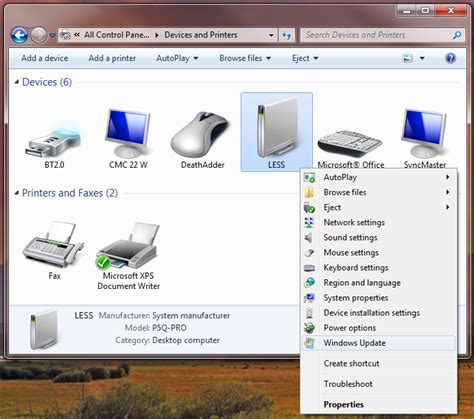Click the Sound settings speaker icon
Image resolution: width=474 pixels, height=419 pixels.
click(x=309, y=237)
